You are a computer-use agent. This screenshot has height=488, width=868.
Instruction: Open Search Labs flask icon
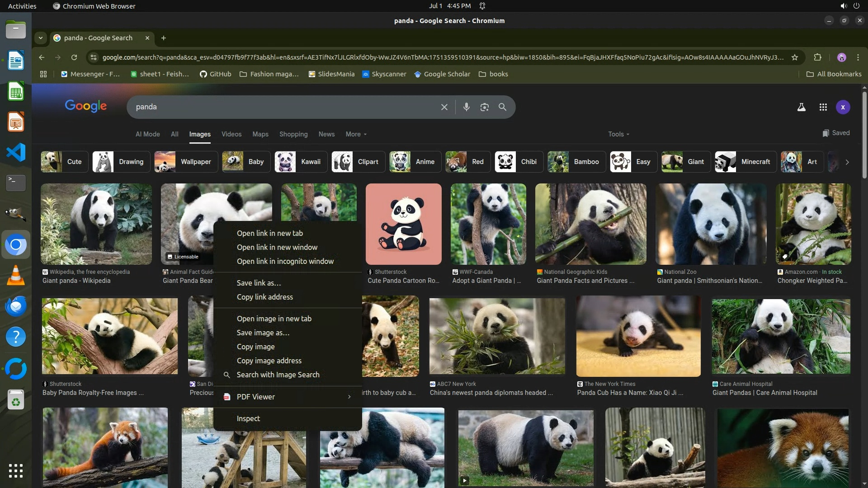click(801, 107)
